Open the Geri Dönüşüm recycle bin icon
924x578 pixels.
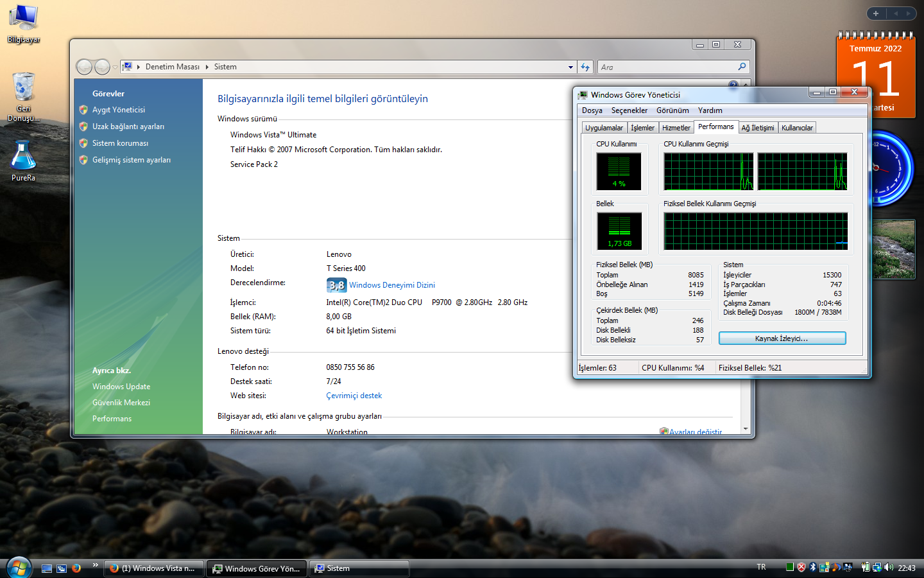tap(24, 96)
